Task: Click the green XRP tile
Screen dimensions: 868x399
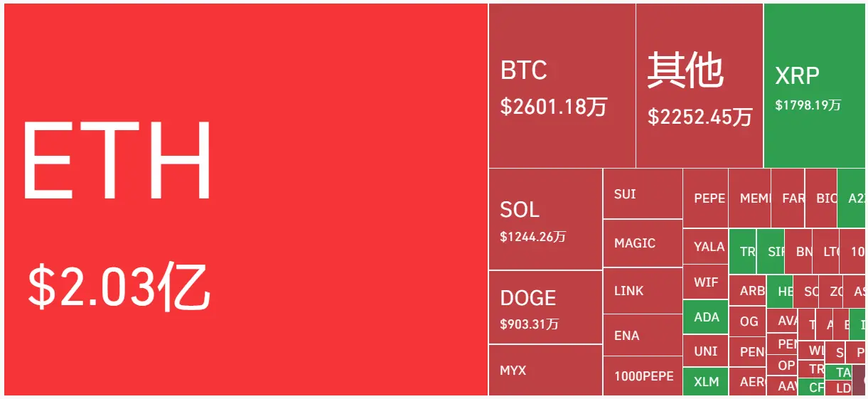Action: (x=813, y=85)
